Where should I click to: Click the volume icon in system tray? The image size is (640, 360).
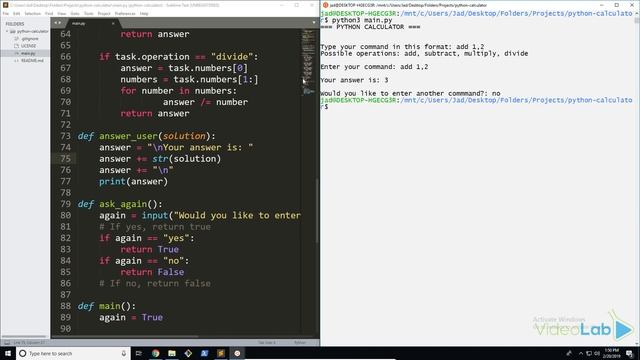click(x=597, y=353)
